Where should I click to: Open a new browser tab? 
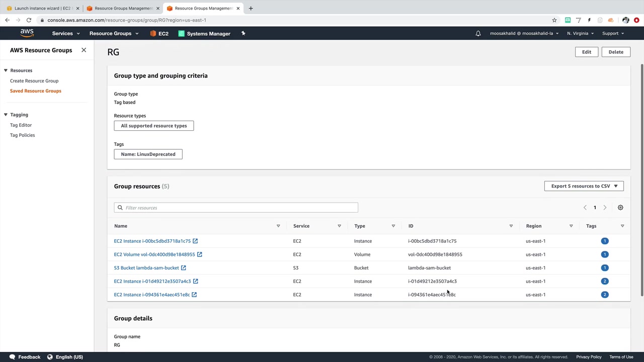(x=251, y=8)
